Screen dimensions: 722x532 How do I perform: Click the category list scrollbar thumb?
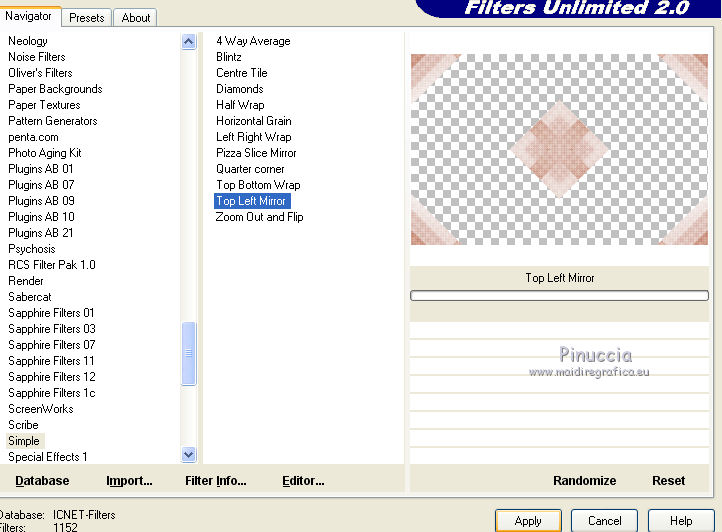pos(189,353)
